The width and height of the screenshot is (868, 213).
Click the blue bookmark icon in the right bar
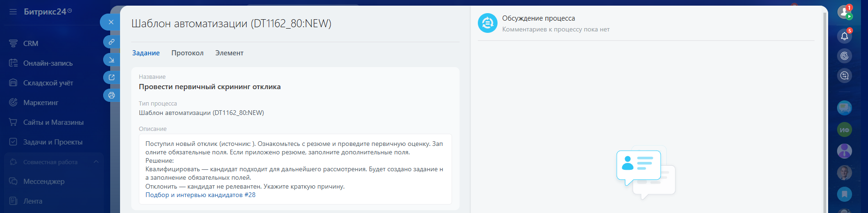[x=845, y=194]
